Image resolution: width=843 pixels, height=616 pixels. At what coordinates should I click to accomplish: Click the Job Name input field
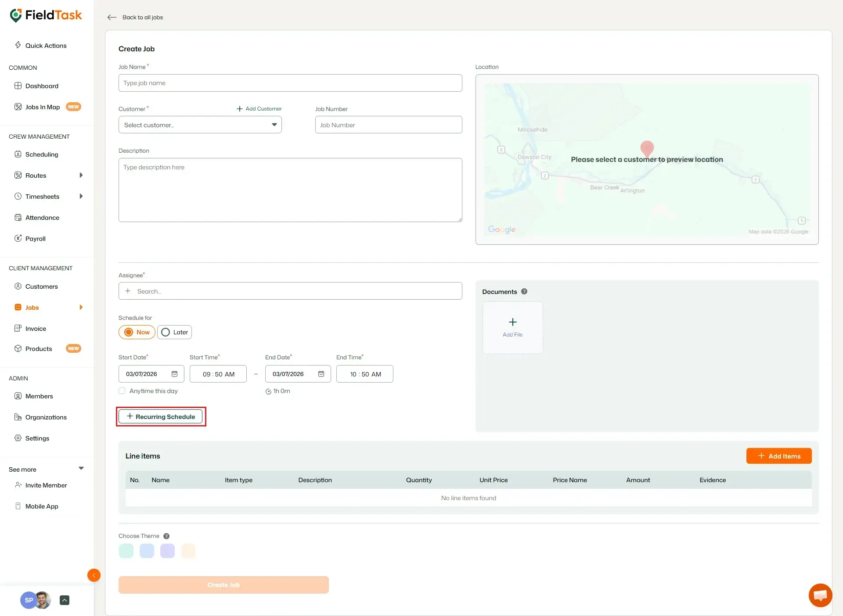[290, 83]
